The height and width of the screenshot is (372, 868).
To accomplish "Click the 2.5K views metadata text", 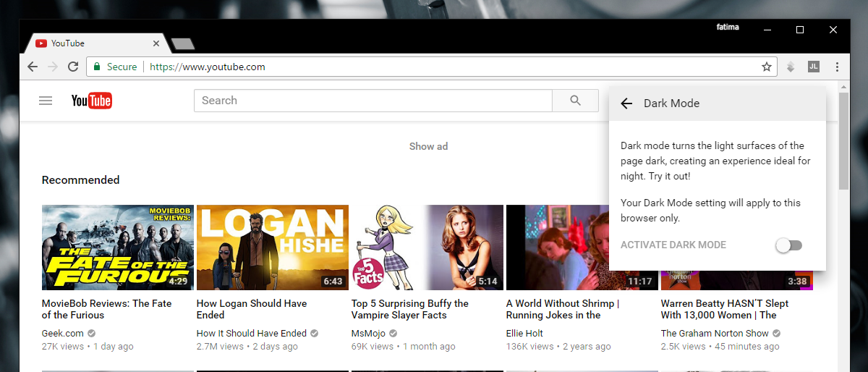I will (x=684, y=347).
